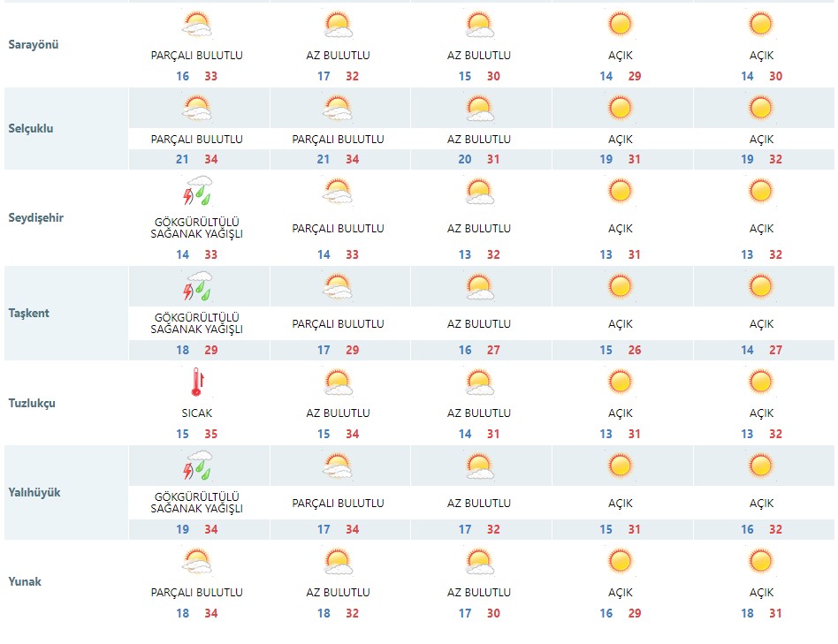Screen dimensions: 838x644
Task: Click Taşkent's thunderstorm weather icon
Action: (x=197, y=287)
